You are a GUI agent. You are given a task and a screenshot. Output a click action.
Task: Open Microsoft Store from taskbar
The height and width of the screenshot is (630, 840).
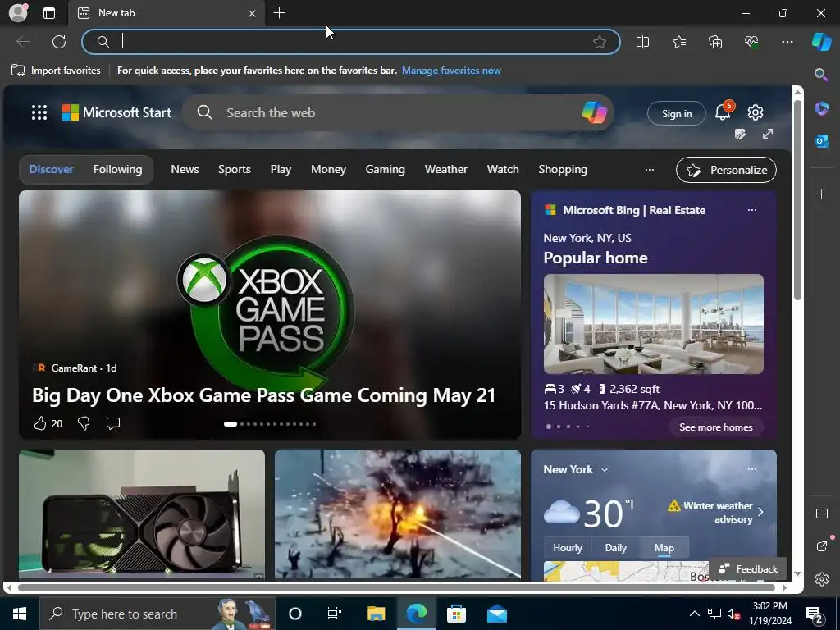point(456,614)
